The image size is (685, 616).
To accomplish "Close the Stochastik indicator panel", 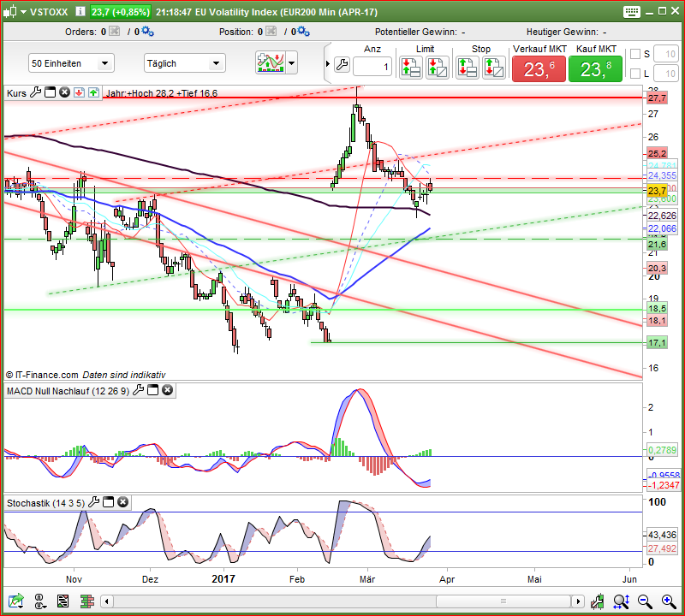I will (122, 502).
